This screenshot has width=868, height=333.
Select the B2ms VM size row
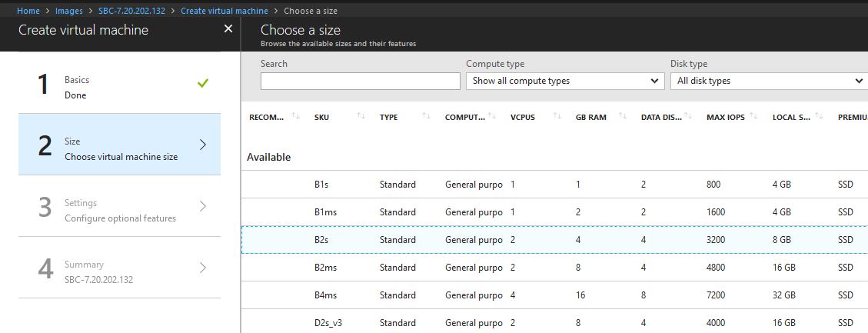click(x=554, y=267)
